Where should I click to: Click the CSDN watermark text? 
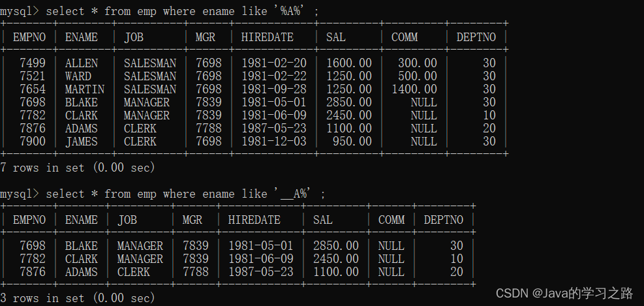565,293
